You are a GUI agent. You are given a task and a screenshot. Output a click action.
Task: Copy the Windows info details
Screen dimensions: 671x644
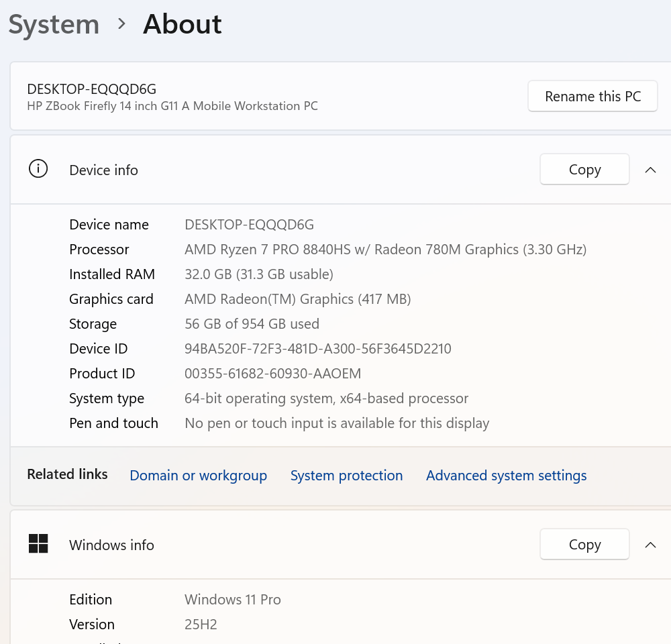pos(584,544)
